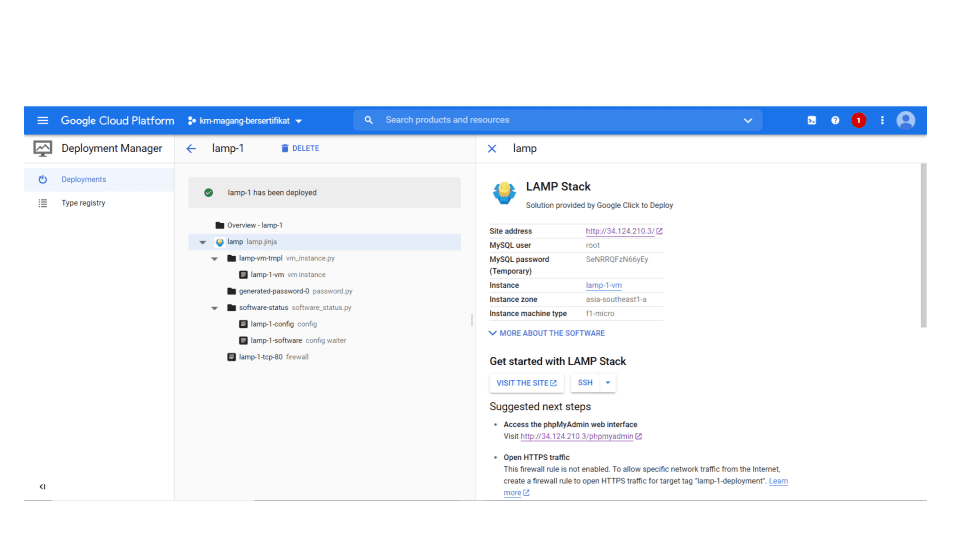Click the Learn more link
The height and width of the screenshot is (540, 960).
pyautogui.click(x=779, y=481)
